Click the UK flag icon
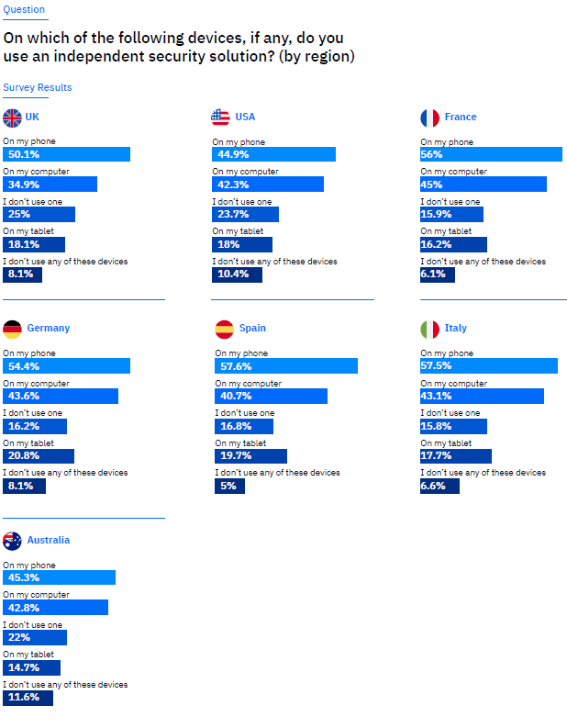567x728 pixels. click(13, 118)
